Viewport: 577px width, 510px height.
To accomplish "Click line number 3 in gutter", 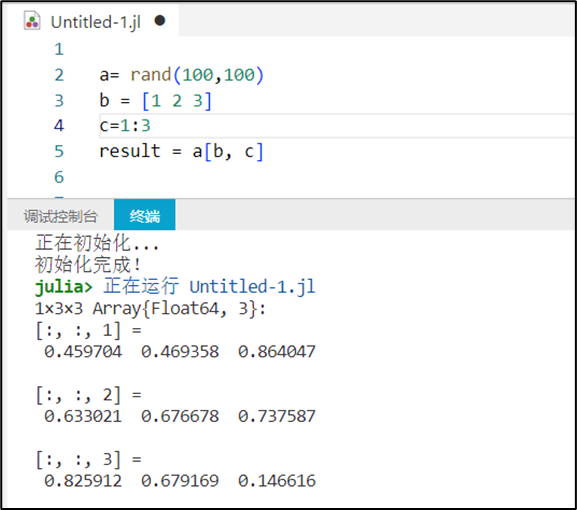I will (x=59, y=100).
